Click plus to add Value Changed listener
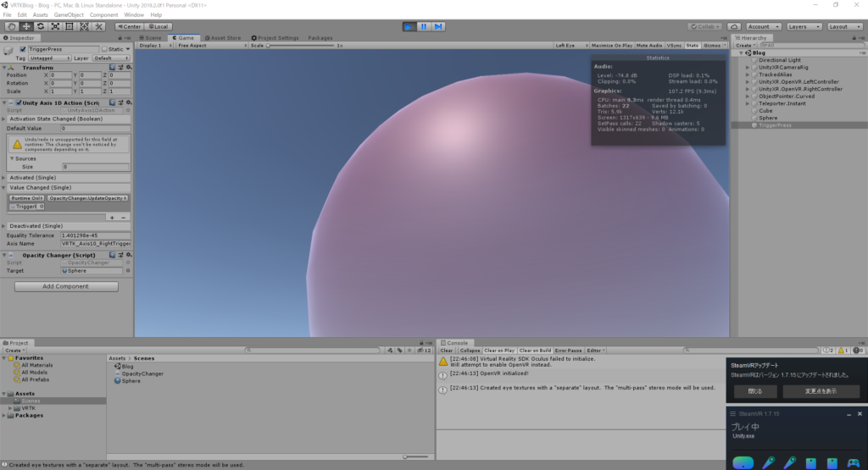This screenshot has width=868, height=470. point(112,218)
